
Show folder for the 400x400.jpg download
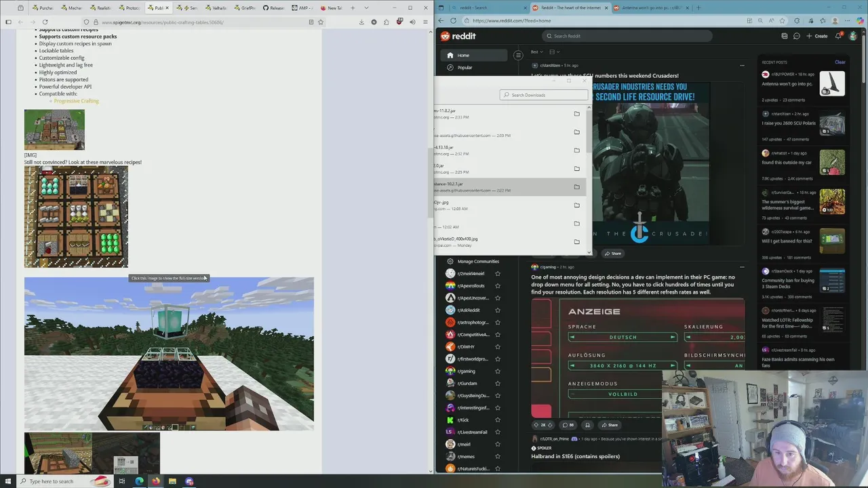click(576, 242)
